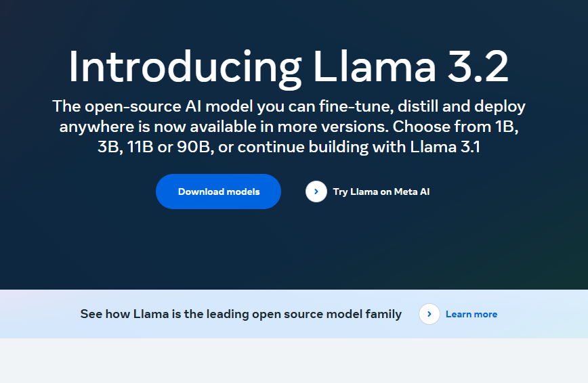Click the Llama 3.1 text in the description
This screenshot has height=383, width=588.
[445, 147]
